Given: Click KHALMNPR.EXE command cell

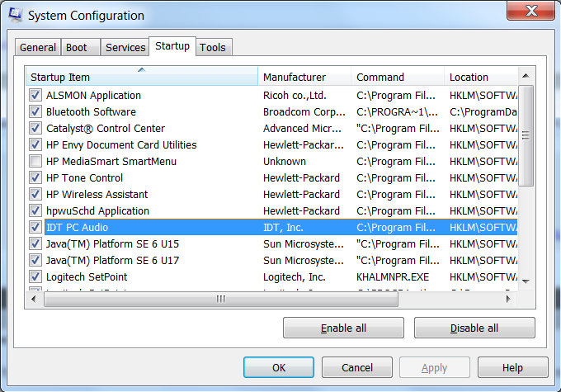Looking at the screenshot, I should pos(393,276).
